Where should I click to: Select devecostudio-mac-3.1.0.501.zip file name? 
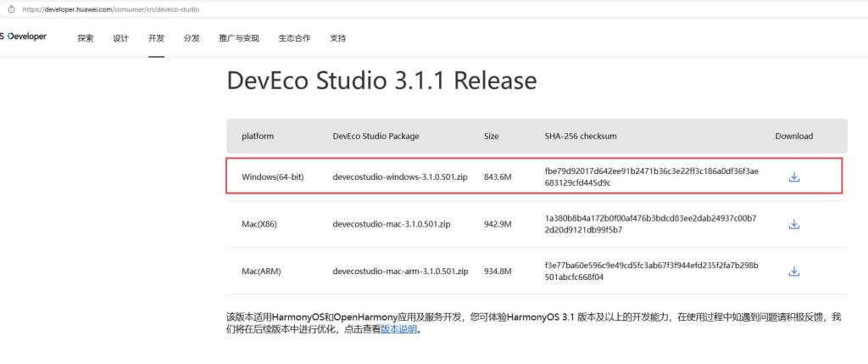pos(392,224)
